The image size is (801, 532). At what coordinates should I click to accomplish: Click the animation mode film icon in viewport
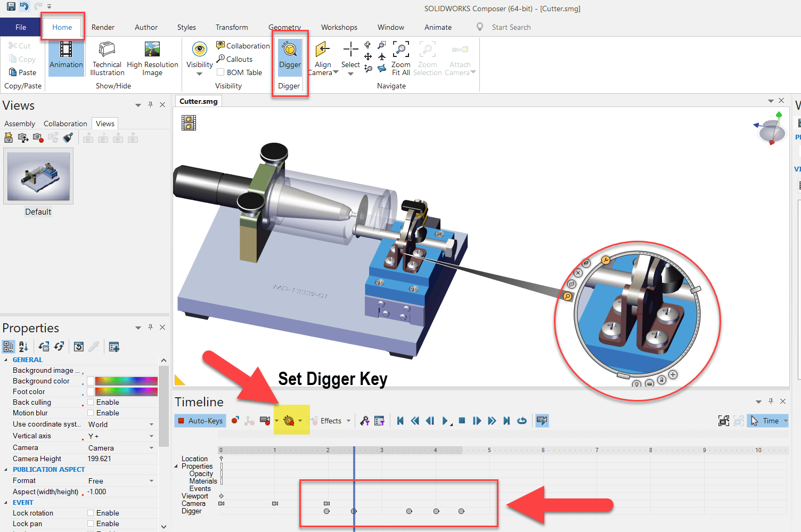pos(189,122)
